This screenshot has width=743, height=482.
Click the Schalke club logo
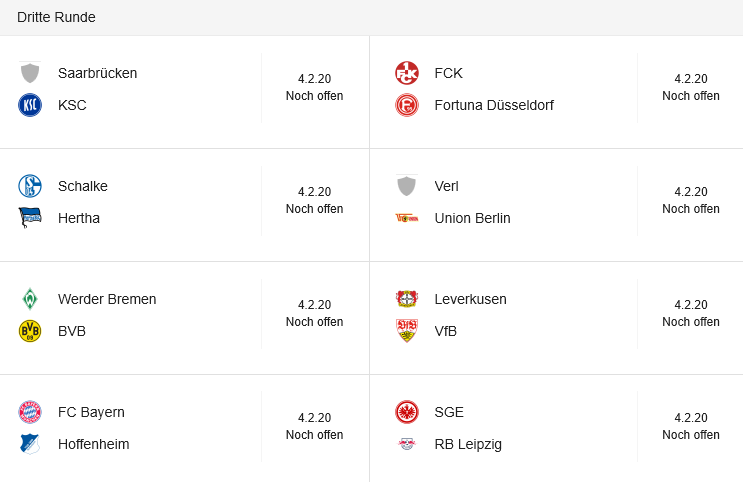(30, 186)
